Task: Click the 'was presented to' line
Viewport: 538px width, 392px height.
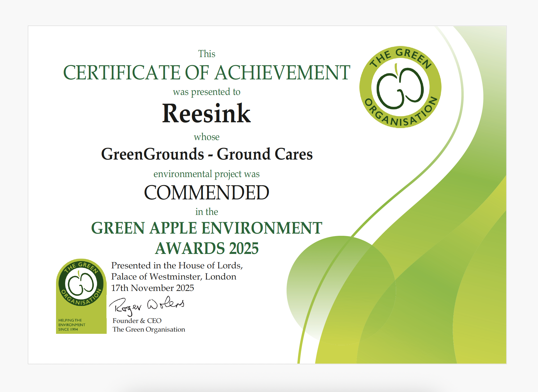Action: pyautogui.click(x=207, y=92)
